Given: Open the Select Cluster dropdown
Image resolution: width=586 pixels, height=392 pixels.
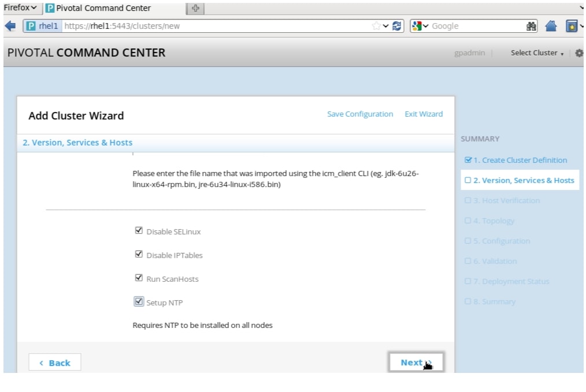Looking at the screenshot, I should 537,53.
